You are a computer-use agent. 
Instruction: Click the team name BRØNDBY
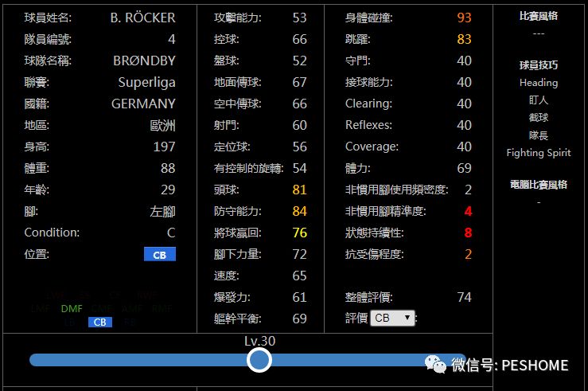144,61
